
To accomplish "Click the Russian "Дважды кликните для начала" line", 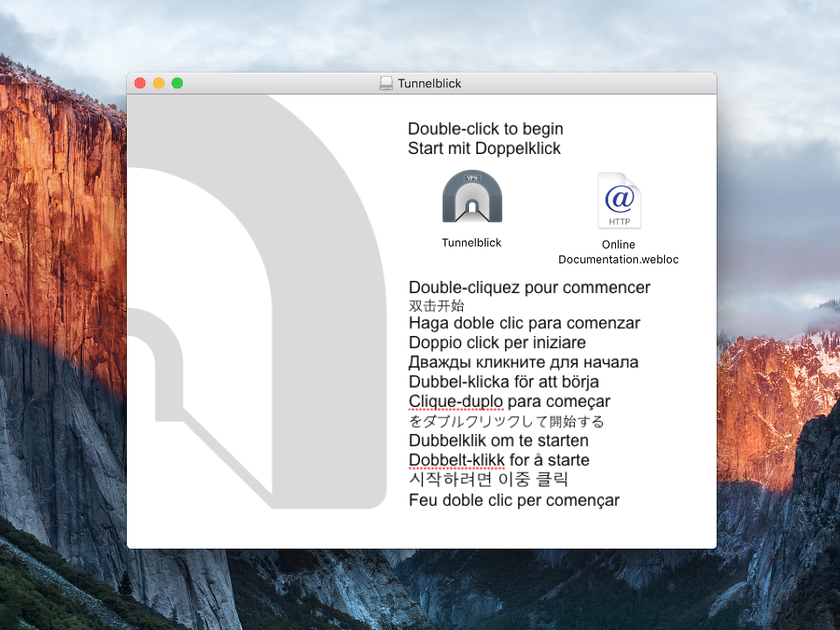I will pos(523,362).
